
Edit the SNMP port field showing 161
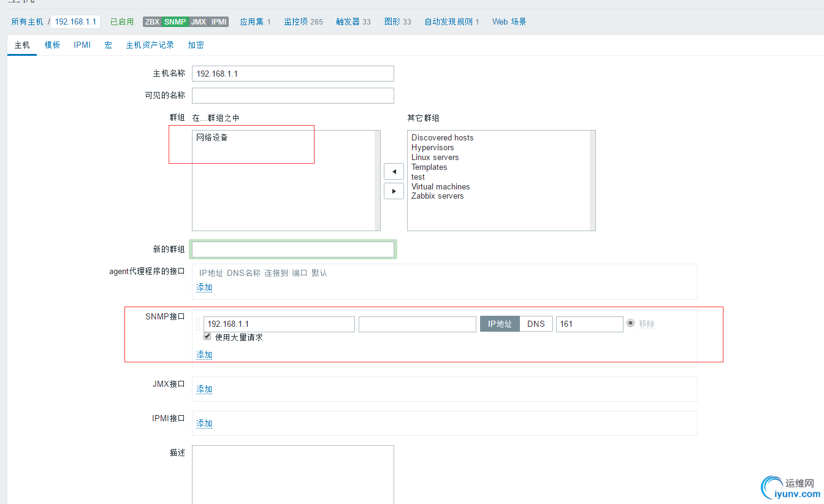click(590, 324)
